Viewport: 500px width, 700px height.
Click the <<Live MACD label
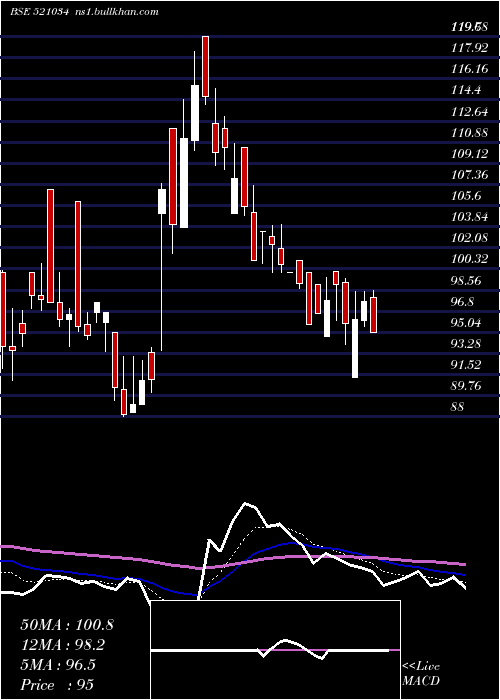[421, 673]
